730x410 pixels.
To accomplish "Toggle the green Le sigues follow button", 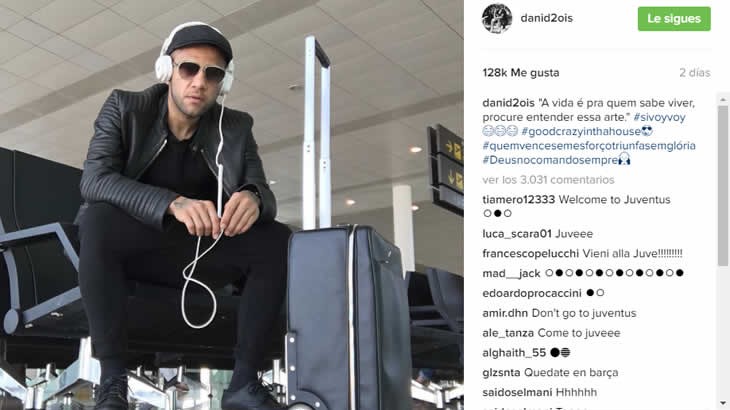I will [674, 19].
